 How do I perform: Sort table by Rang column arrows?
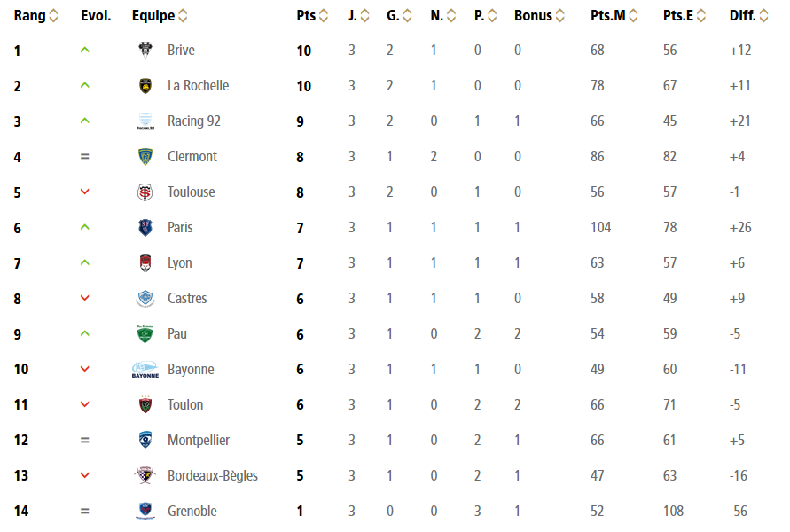click(x=54, y=16)
